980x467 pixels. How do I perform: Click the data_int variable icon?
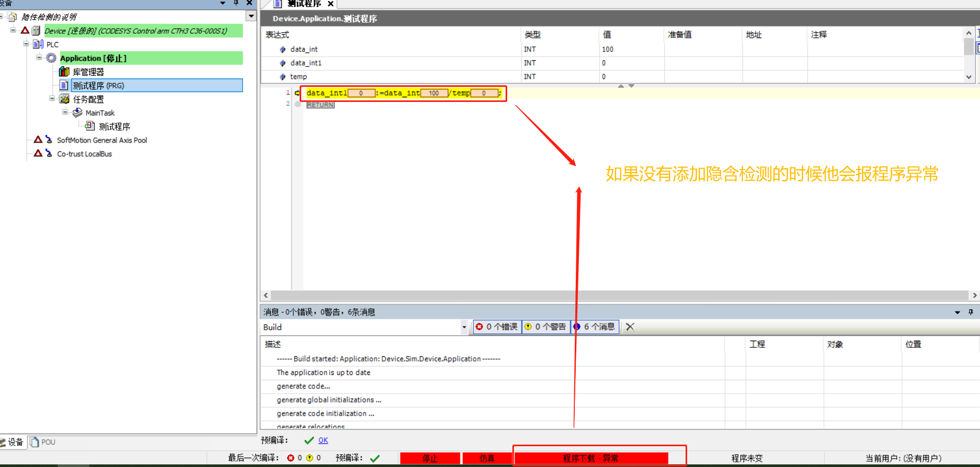[282, 49]
